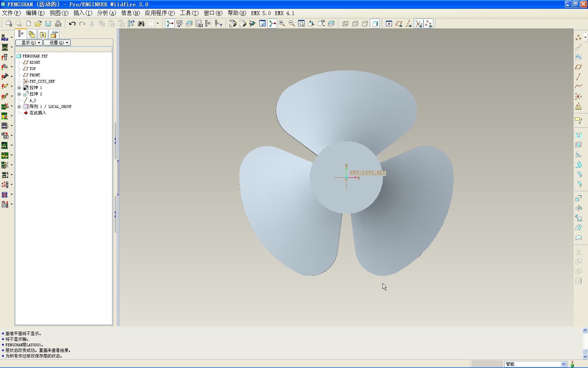This screenshot has height=368, width=588.
Task: Select the FRONT datum plane in tree
Action: coord(35,75)
